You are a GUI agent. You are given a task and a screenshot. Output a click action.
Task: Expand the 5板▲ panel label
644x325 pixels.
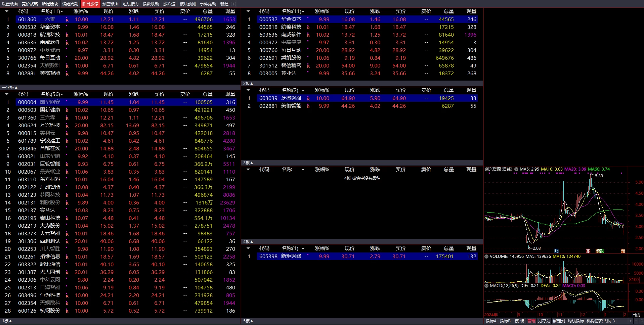(x=248, y=321)
